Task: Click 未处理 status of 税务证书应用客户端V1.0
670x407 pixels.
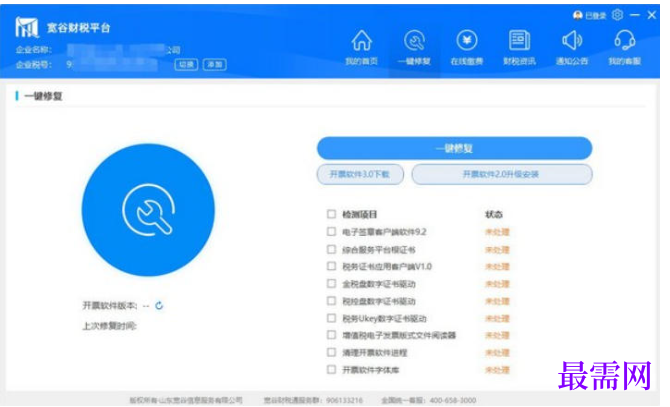Action: (497, 266)
